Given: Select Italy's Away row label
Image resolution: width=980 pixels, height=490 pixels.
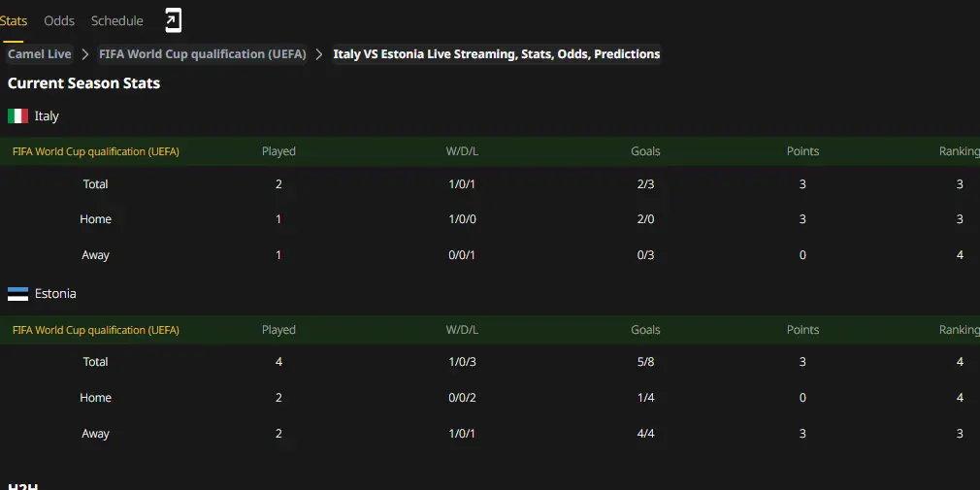Looking at the screenshot, I should pos(96,255).
